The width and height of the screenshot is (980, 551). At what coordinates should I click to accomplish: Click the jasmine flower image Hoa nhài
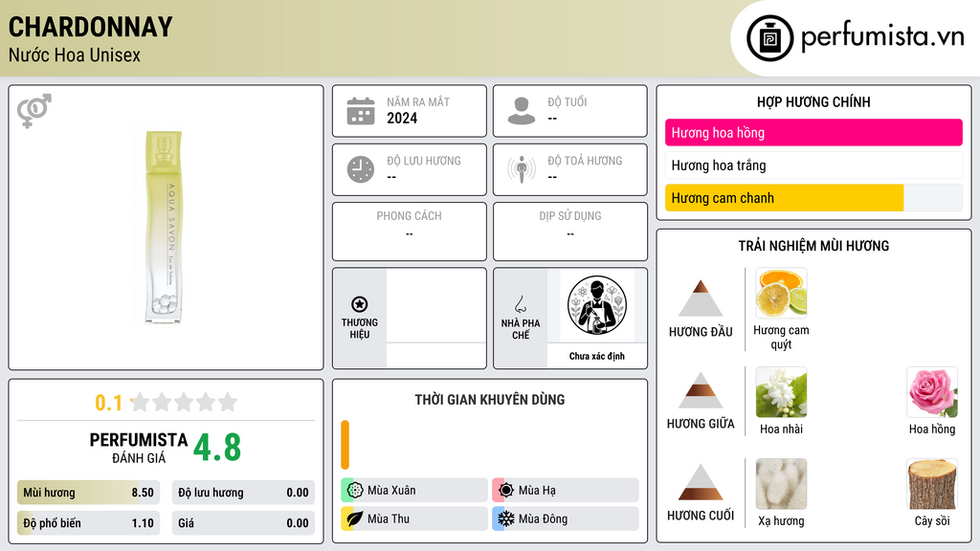point(781,392)
